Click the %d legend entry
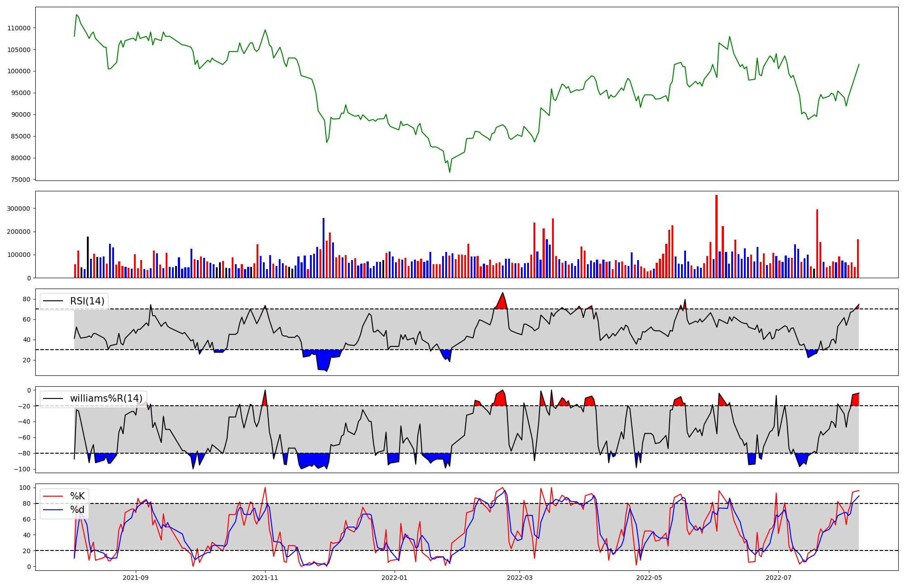905x588 pixels. tap(77, 510)
